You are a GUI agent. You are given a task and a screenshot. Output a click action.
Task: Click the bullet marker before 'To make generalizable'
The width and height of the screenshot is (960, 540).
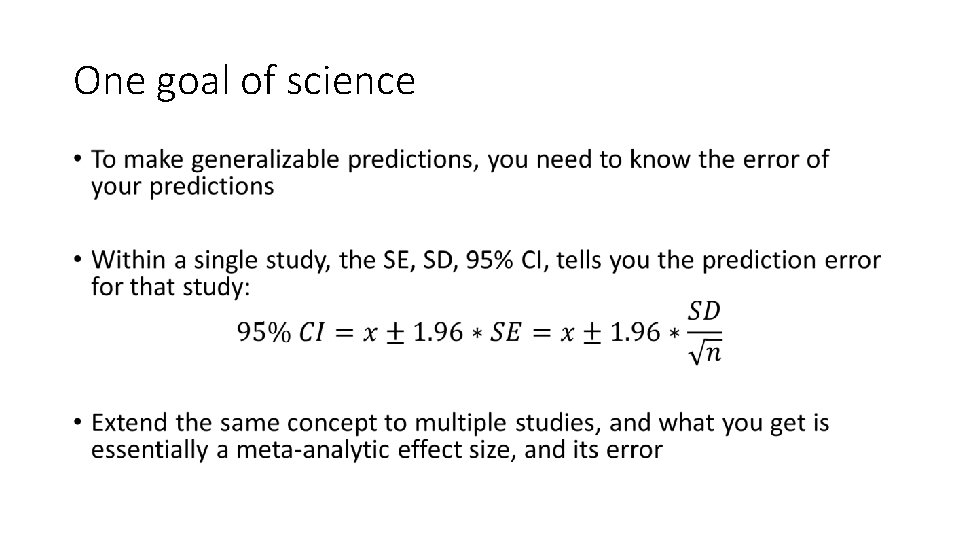pyautogui.click(x=78, y=159)
